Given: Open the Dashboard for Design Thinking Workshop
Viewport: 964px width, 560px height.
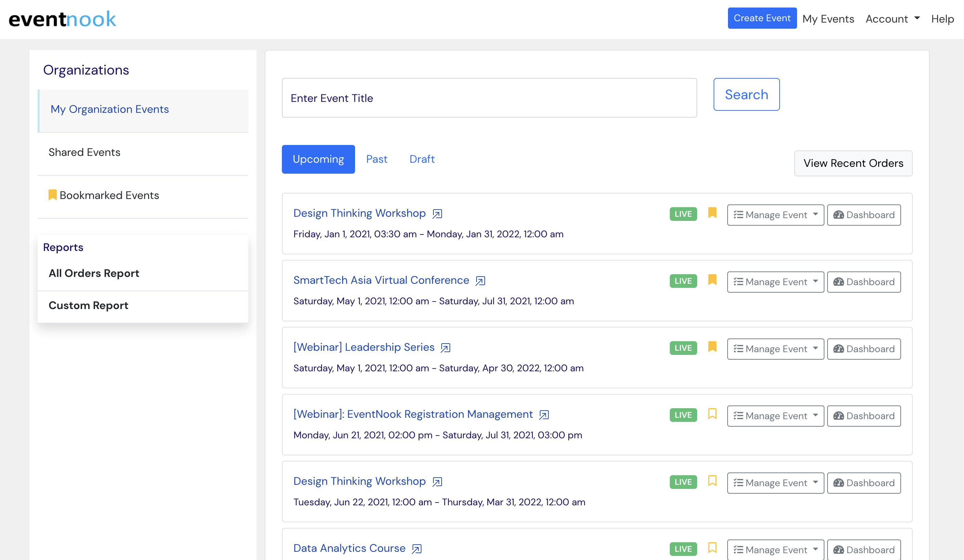Looking at the screenshot, I should (x=864, y=215).
